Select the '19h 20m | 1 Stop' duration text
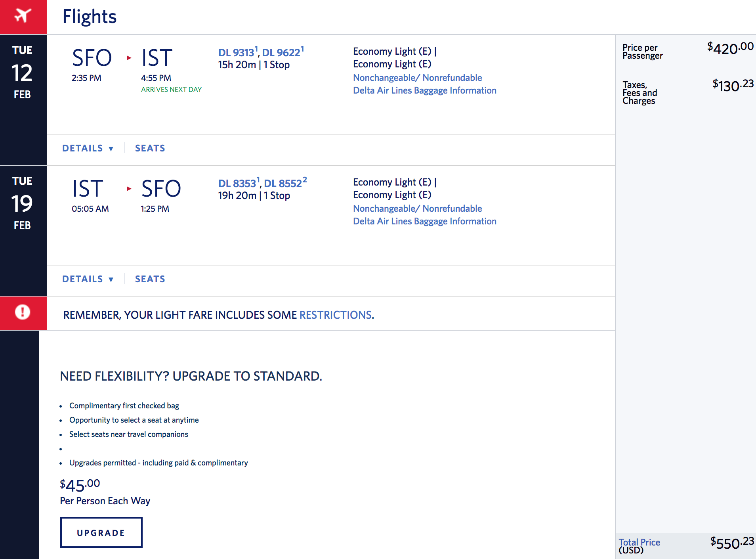The image size is (756, 559). pyautogui.click(x=254, y=195)
